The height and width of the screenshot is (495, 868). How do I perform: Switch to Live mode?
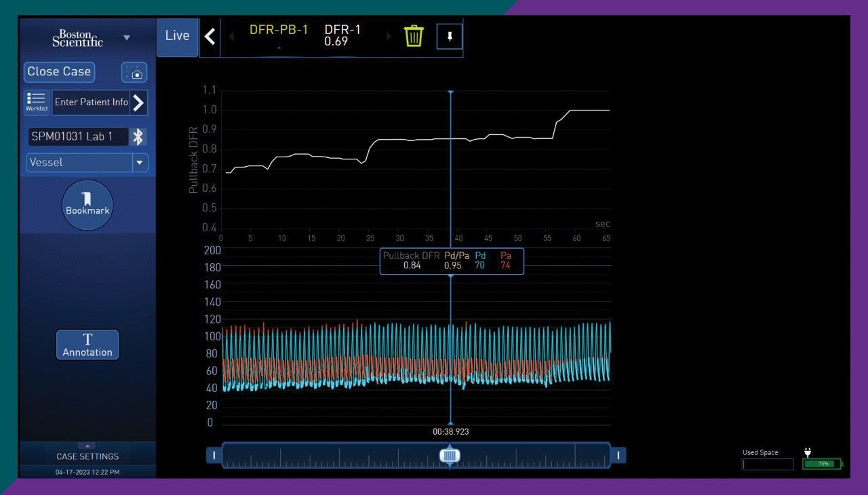click(177, 36)
